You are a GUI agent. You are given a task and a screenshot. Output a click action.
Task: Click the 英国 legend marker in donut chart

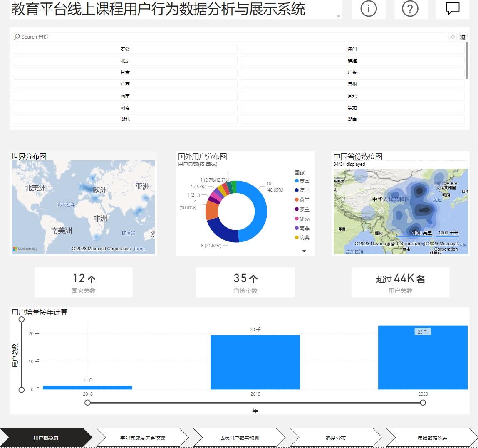[297, 181]
